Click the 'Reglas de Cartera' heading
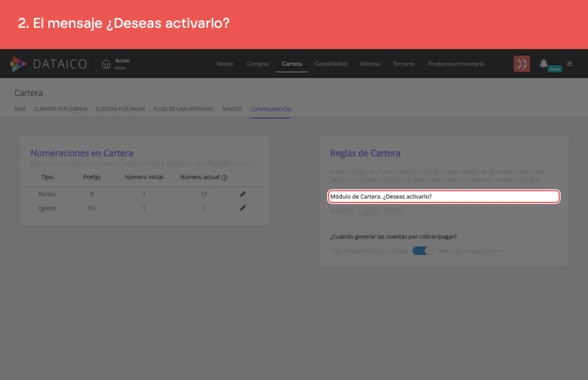The width and height of the screenshot is (588, 380). [x=365, y=153]
